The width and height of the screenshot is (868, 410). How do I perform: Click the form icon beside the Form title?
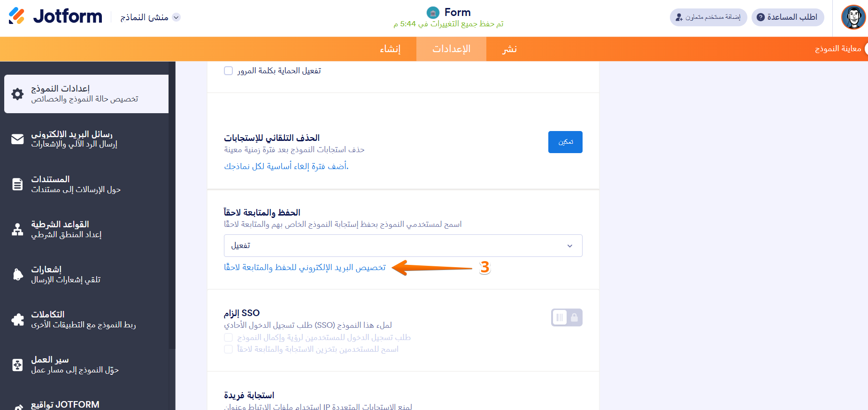[433, 13]
